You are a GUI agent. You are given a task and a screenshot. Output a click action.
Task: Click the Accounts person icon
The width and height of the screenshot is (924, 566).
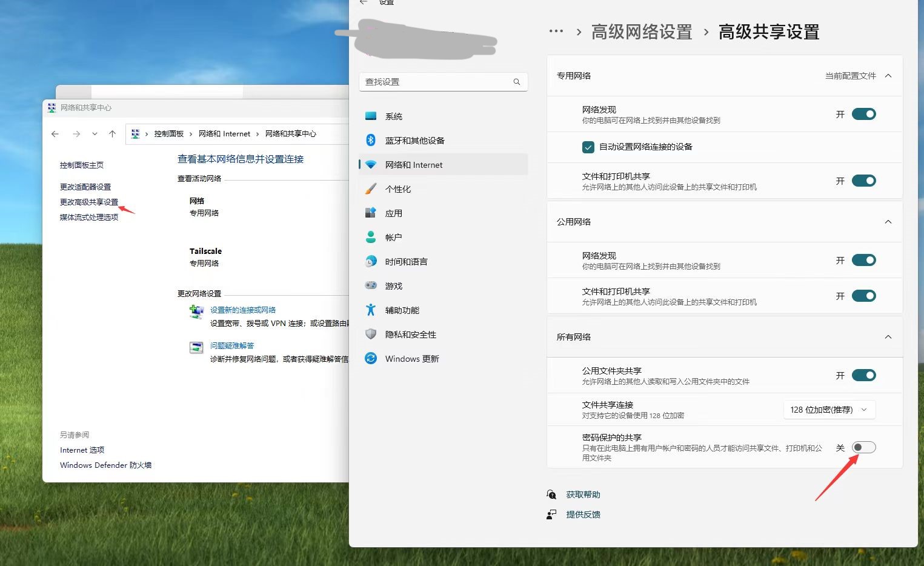point(371,237)
